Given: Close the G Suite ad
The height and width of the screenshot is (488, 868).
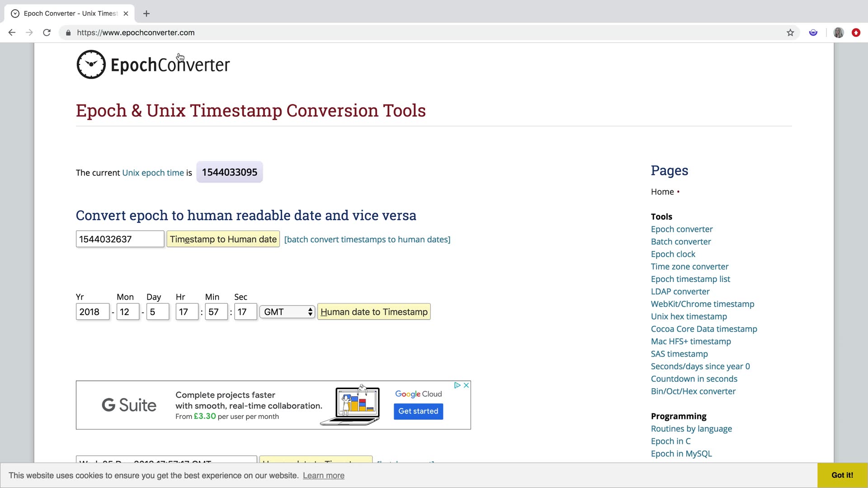Looking at the screenshot, I should (x=466, y=385).
